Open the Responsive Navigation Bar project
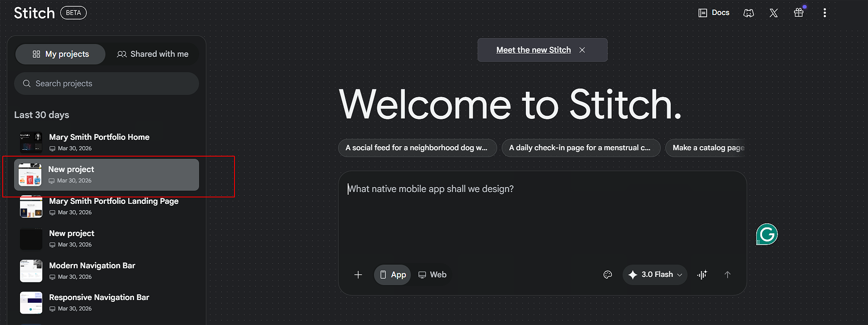The image size is (868, 325). click(106, 303)
